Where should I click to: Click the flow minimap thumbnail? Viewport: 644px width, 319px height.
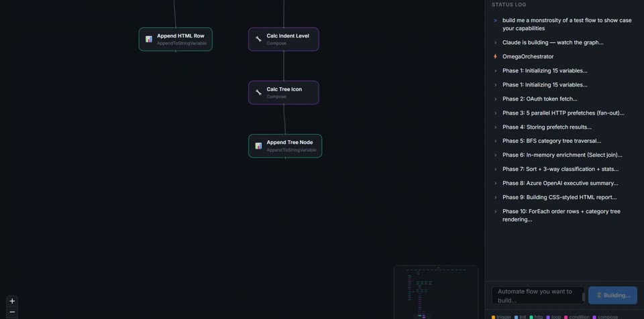436,292
